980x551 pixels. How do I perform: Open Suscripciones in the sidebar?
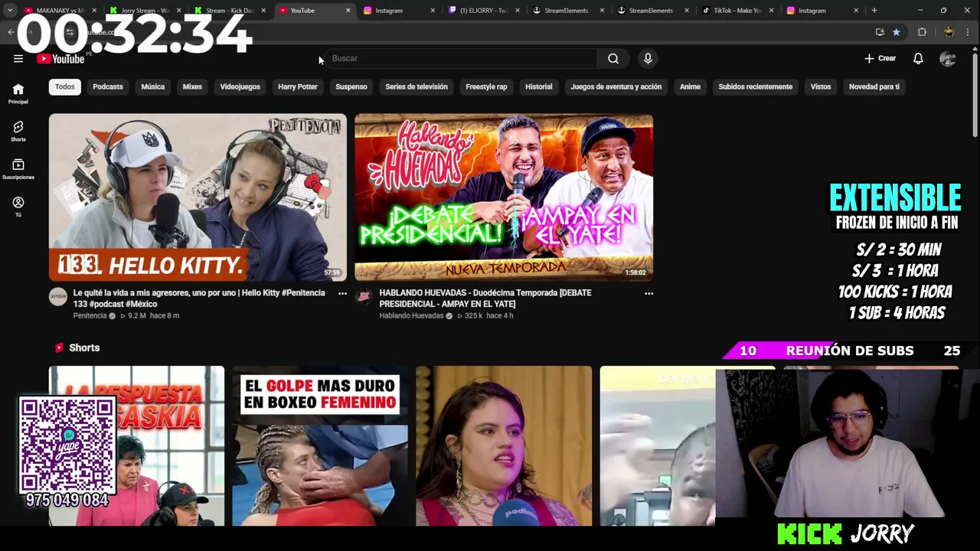(18, 168)
